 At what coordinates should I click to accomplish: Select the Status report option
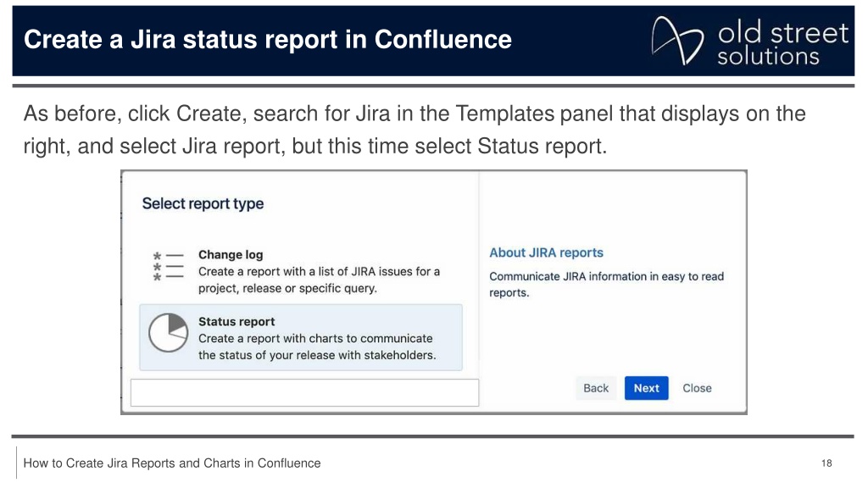pyautogui.click(x=301, y=337)
